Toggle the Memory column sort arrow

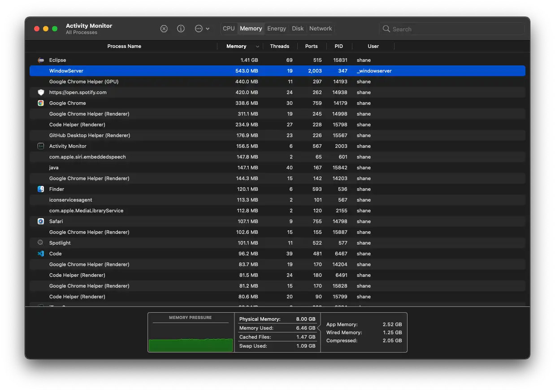point(257,47)
